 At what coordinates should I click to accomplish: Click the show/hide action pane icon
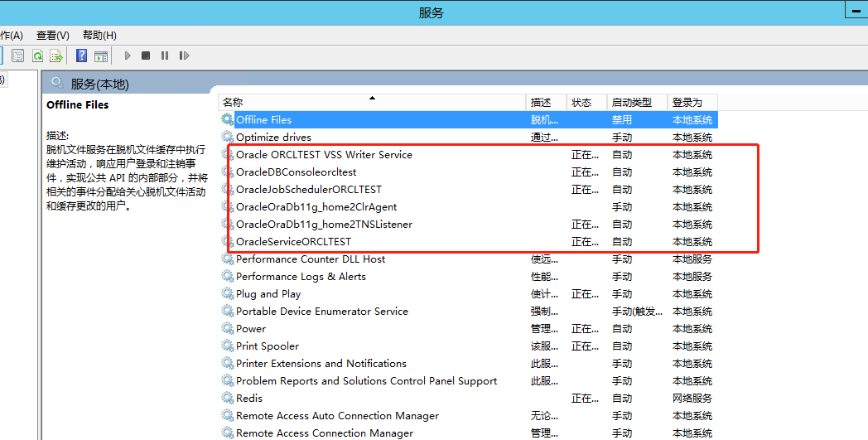click(101, 56)
